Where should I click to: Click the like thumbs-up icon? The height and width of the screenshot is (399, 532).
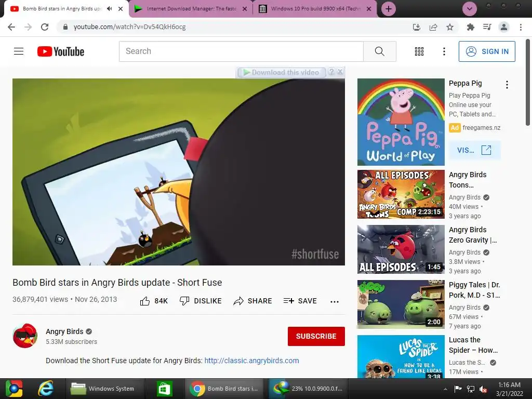[145, 301]
